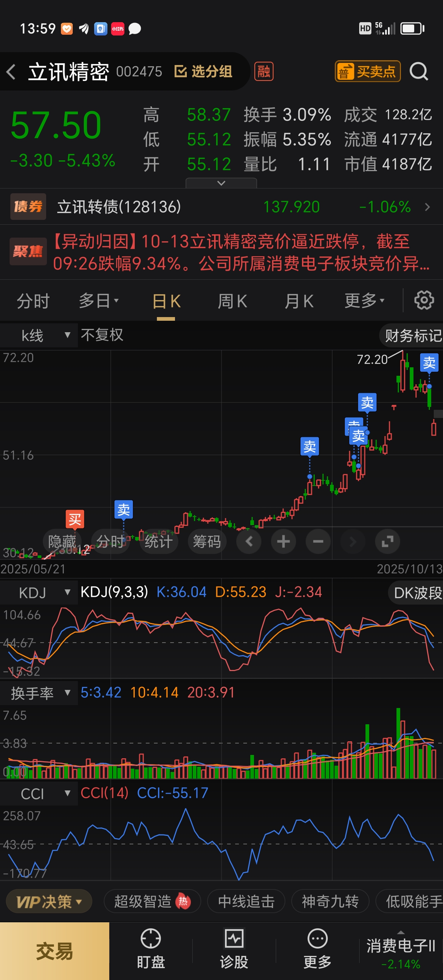Viewport: 443px width, 980px height.
Task: Tap the 72.20 high price label
Action: pos(372,360)
